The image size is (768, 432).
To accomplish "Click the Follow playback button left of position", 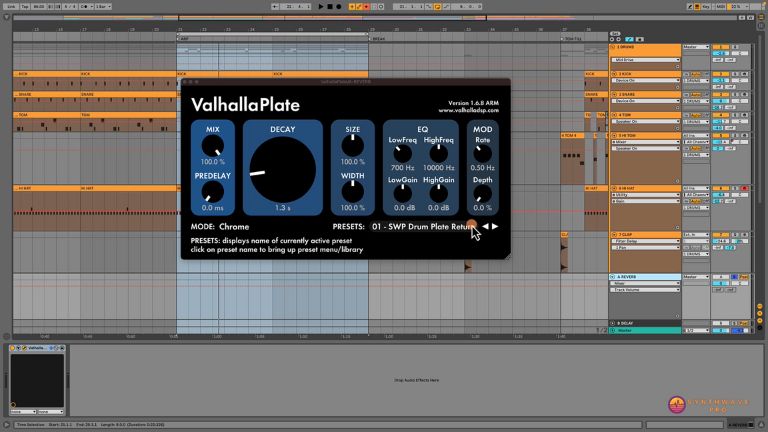I will point(275,6).
